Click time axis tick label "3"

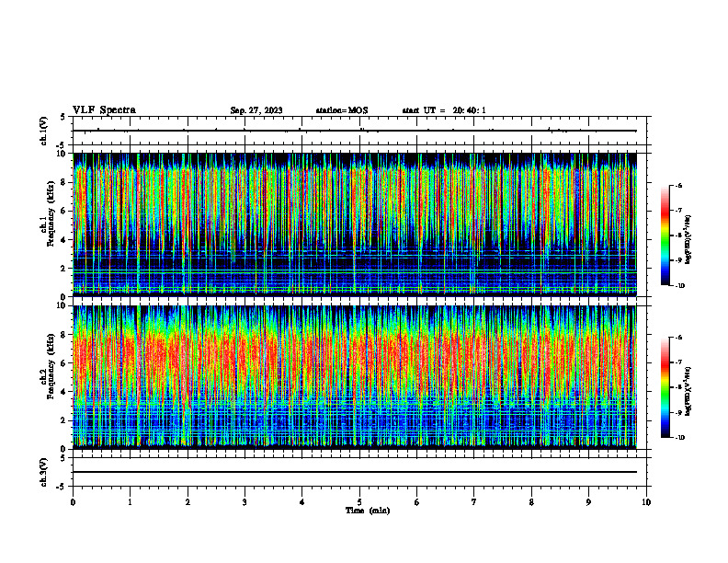245,502
